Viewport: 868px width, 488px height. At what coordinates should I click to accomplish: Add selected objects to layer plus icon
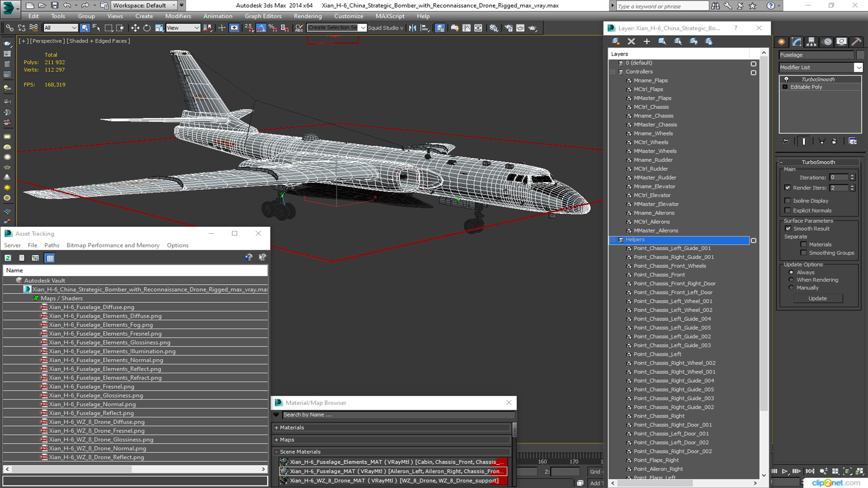[646, 41]
